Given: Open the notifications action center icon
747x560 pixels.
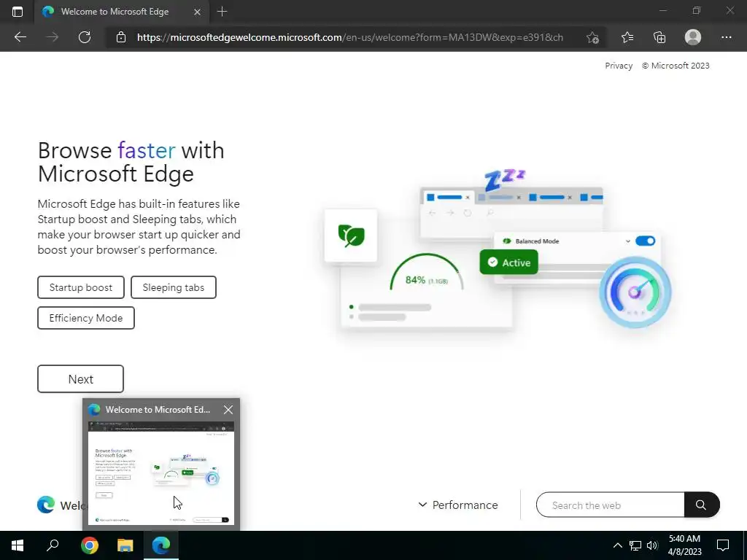Looking at the screenshot, I should click(x=723, y=545).
